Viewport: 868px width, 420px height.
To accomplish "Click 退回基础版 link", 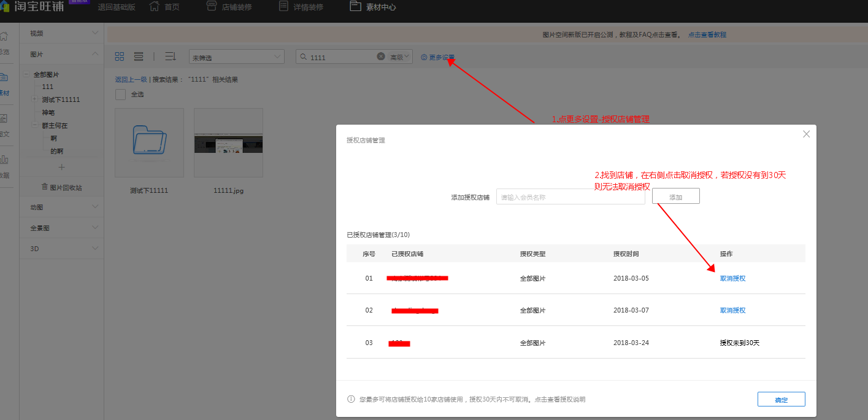I will (117, 7).
